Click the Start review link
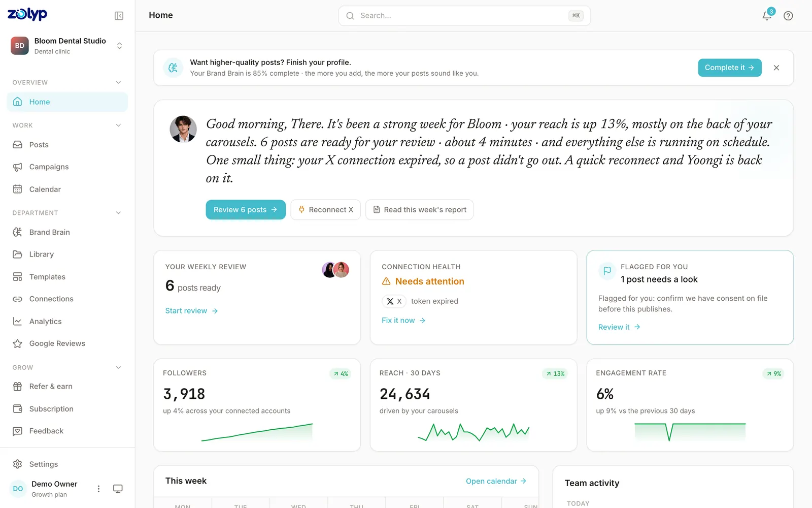This screenshot has height=508, width=812. tap(191, 311)
